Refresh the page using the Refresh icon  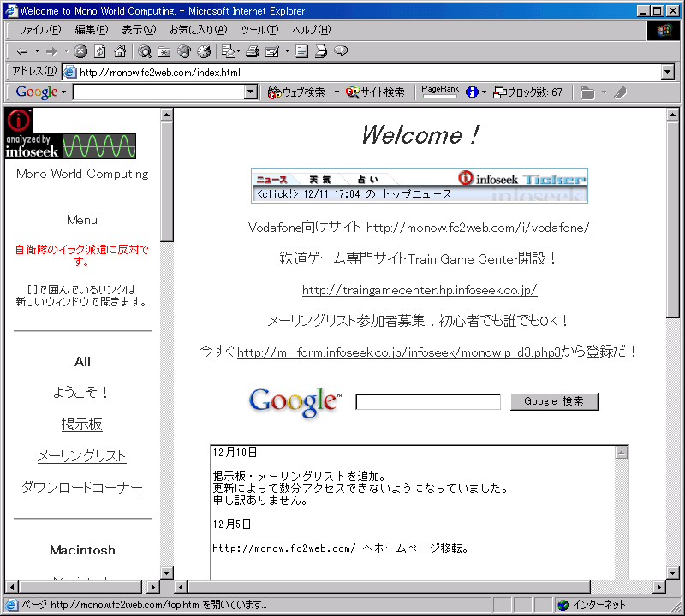pos(100,51)
